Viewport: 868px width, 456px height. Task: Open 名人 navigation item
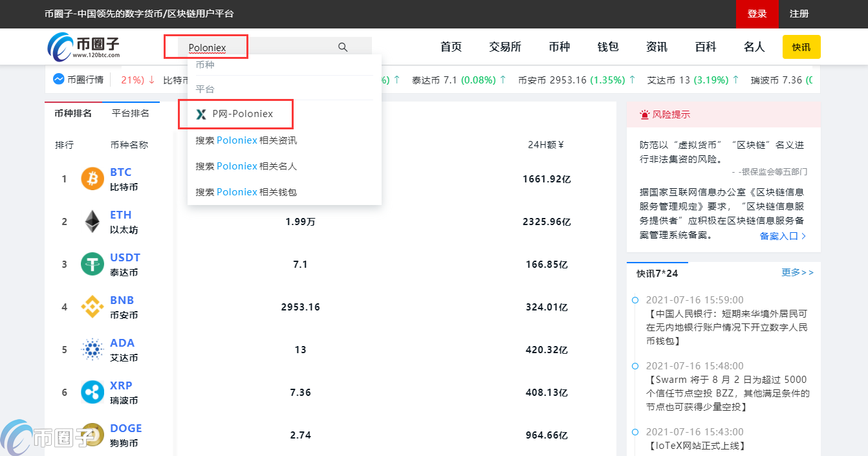[754, 47]
